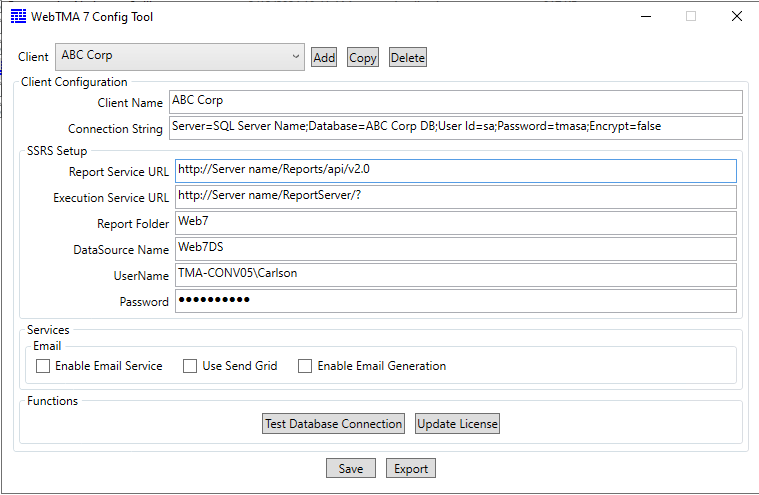Click the Update License button
This screenshot has width=759, height=495.
click(457, 424)
